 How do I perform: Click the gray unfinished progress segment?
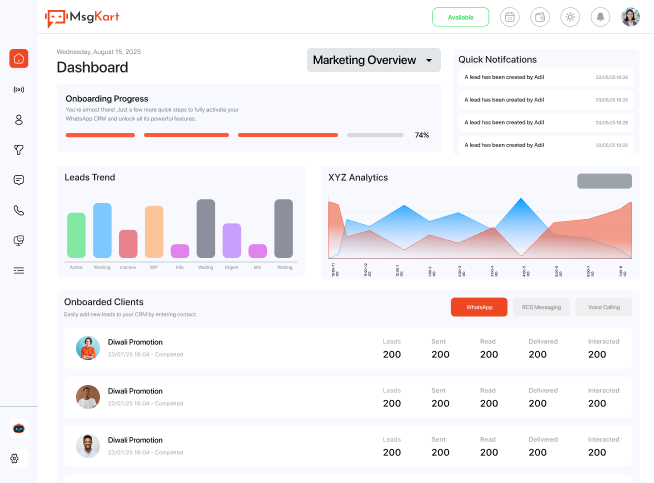tap(375, 135)
